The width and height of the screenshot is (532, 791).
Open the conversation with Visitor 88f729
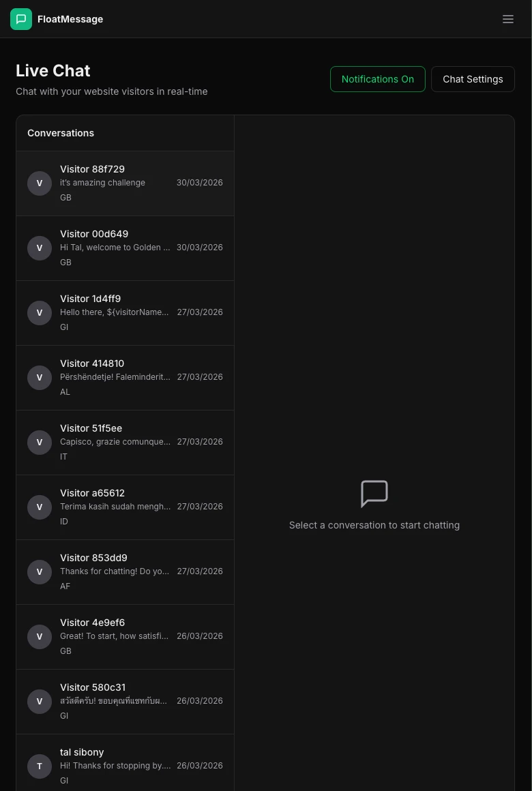[125, 183]
